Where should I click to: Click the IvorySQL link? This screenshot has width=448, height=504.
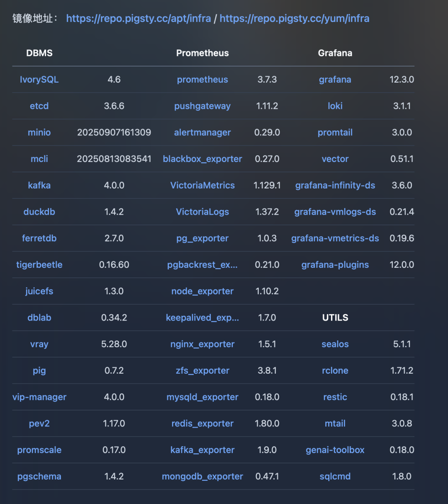(39, 80)
